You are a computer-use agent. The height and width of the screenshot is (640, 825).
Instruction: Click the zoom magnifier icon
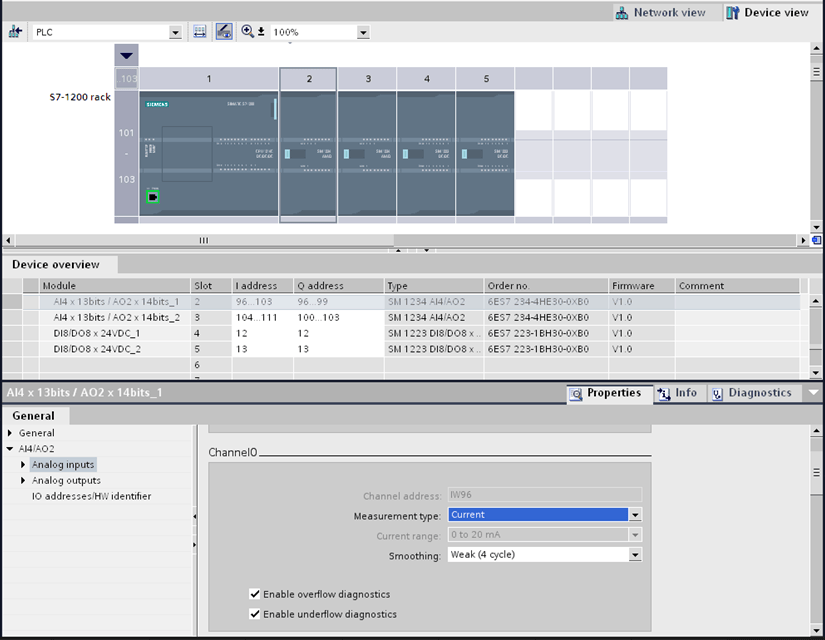[x=247, y=31]
